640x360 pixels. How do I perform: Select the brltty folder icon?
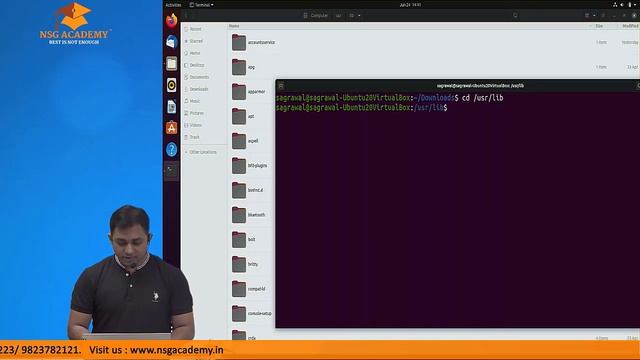[x=239, y=264]
